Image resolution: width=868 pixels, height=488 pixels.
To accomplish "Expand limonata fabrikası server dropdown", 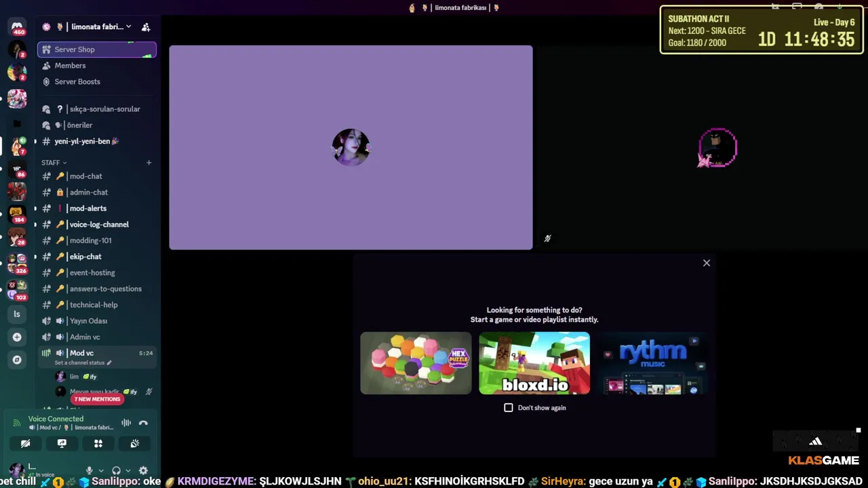I will pos(129,27).
